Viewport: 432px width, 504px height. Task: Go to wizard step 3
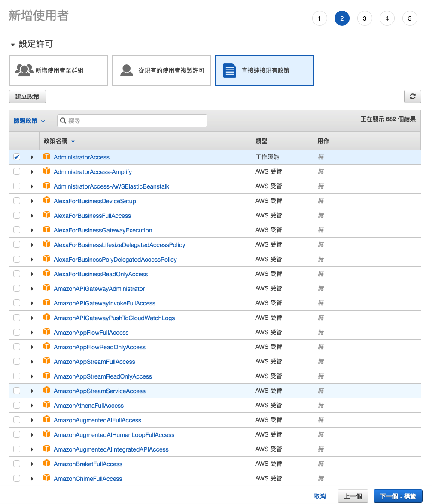(x=365, y=18)
